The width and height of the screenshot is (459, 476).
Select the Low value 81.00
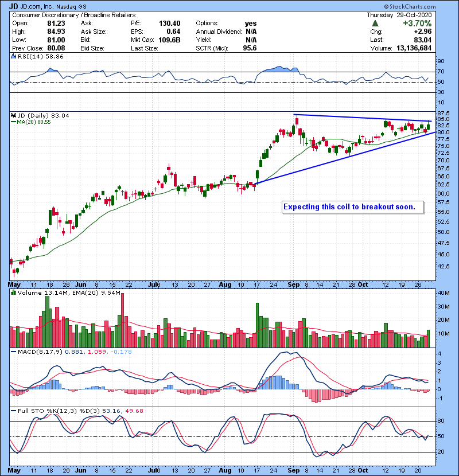[x=56, y=40]
